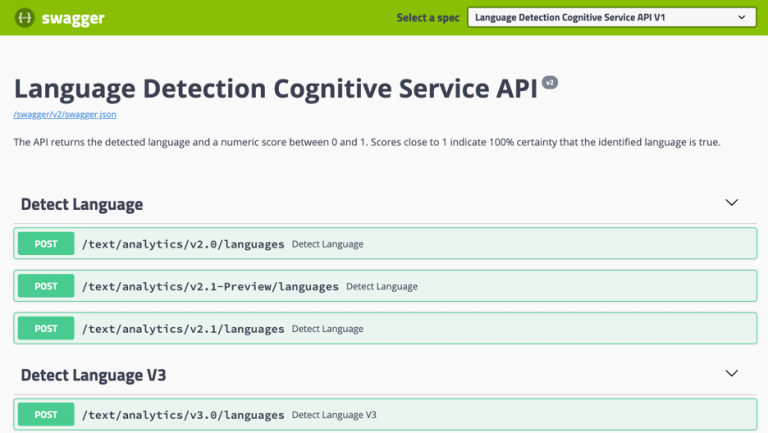Screen dimensions: 768x433
Task: Collapse the Detect Language section chevron
Action: 731,202
